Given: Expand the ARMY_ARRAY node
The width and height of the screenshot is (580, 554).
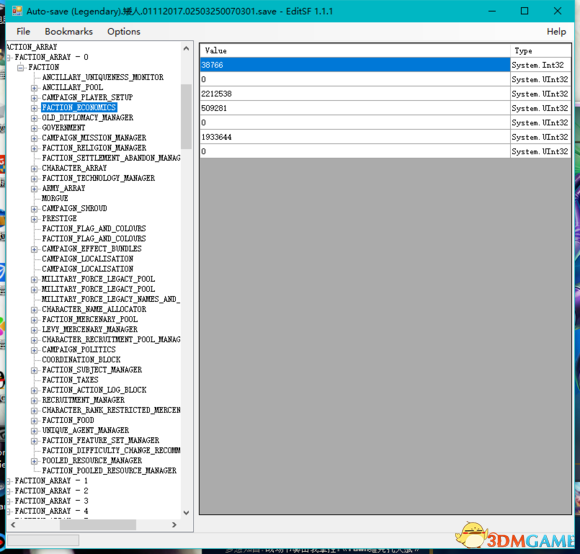Looking at the screenshot, I should tap(34, 189).
